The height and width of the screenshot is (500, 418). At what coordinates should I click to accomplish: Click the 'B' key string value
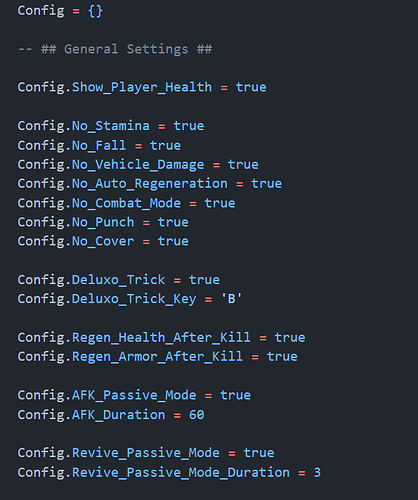(x=231, y=299)
